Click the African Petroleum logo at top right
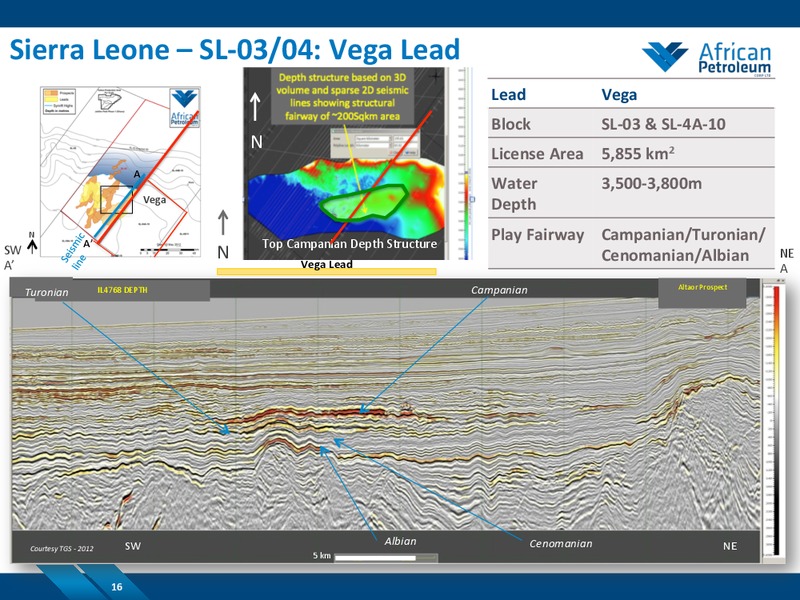 tap(708, 59)
